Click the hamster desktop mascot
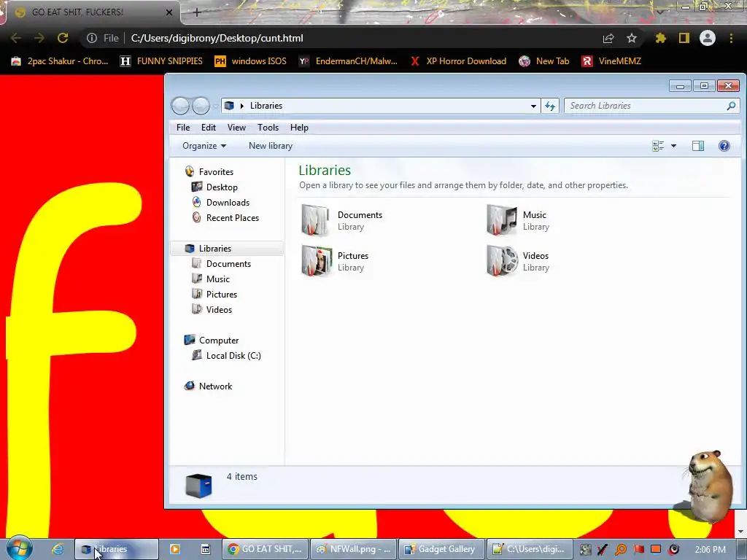Viewport: 747px width, 560px height. (708, 486)
